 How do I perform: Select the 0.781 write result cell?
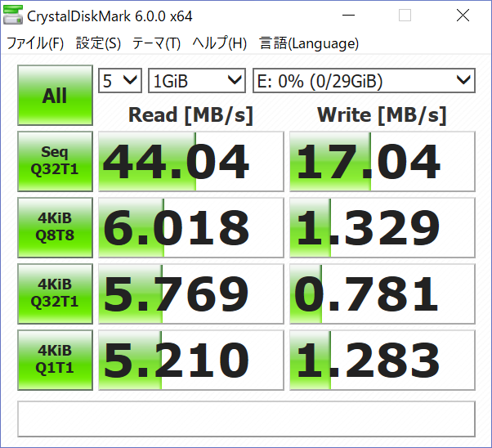(382, 294)
